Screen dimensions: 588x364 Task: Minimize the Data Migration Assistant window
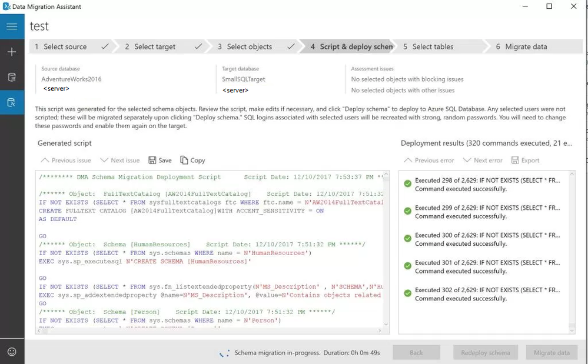point(526,6)
